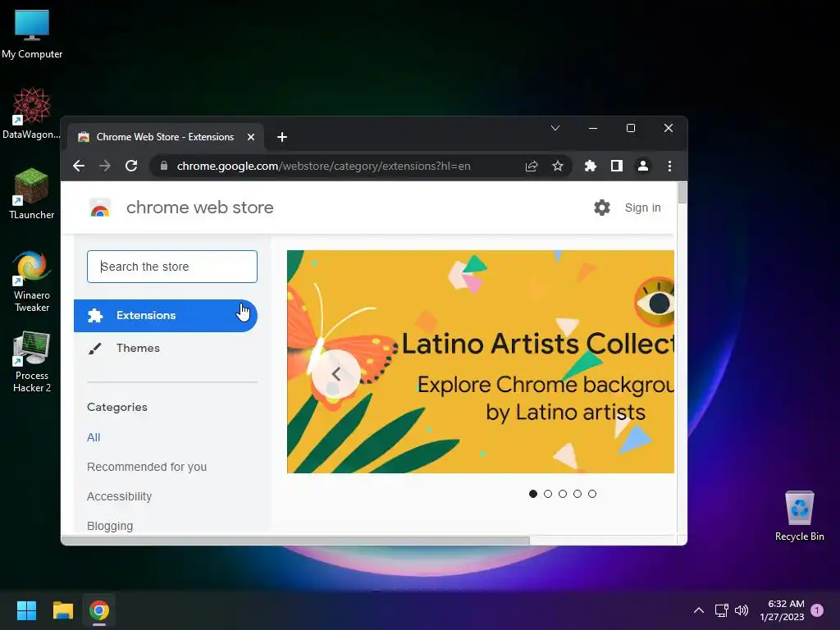Select Extensions in the sidebar

(166, 316)
